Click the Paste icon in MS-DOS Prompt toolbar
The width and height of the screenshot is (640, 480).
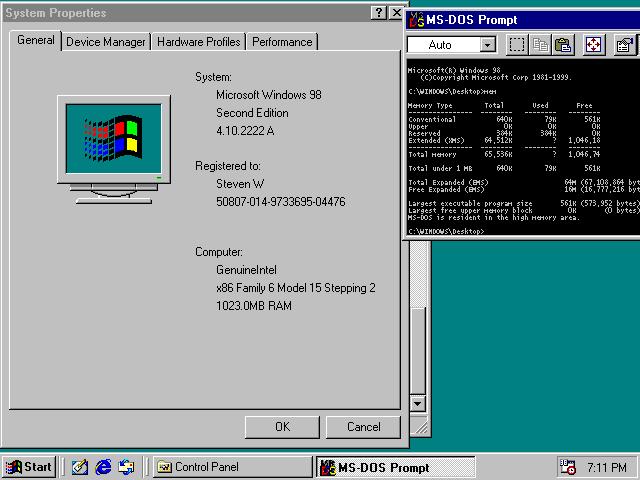click(563, 44)
